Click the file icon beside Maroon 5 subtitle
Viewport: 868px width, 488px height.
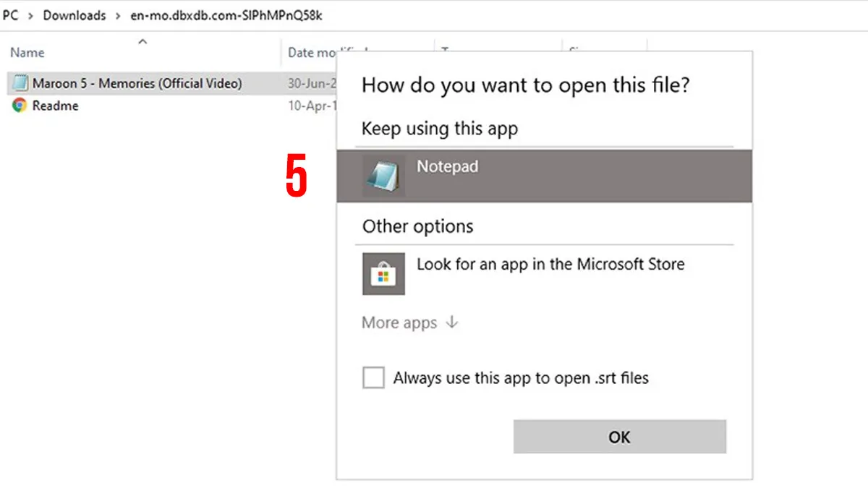[x=20, y=83]
